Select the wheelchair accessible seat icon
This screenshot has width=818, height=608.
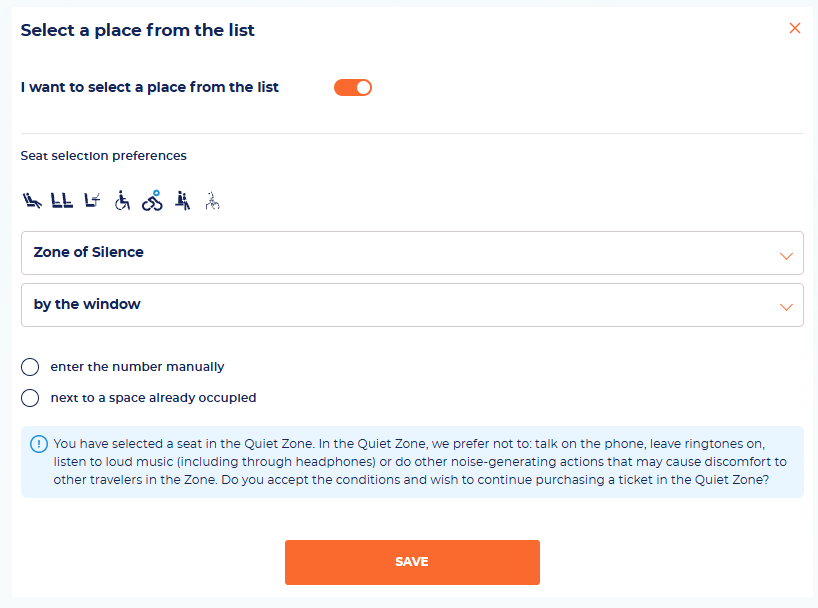122,201
